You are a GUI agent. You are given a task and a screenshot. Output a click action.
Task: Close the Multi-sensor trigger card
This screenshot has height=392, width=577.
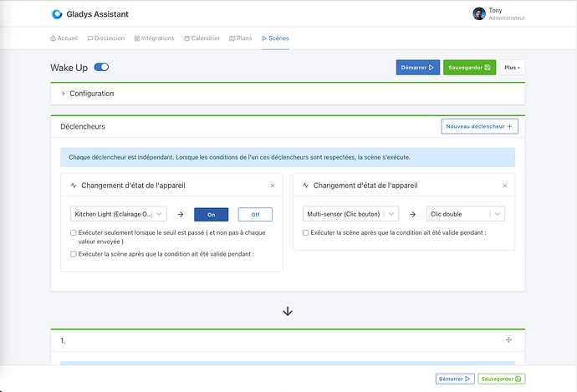click(504, 186)
